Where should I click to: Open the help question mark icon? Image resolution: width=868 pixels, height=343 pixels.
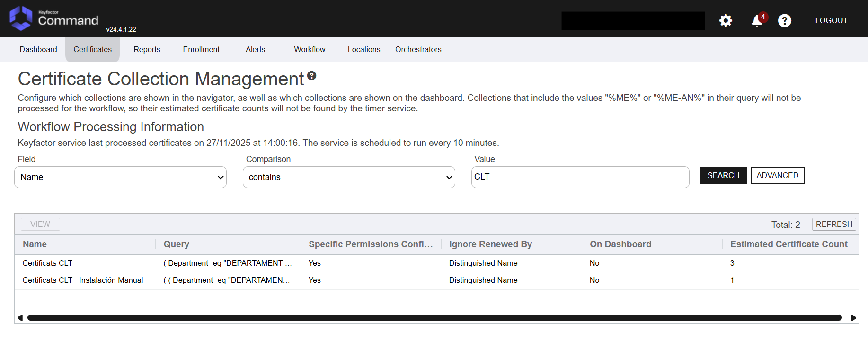point(784,21)
